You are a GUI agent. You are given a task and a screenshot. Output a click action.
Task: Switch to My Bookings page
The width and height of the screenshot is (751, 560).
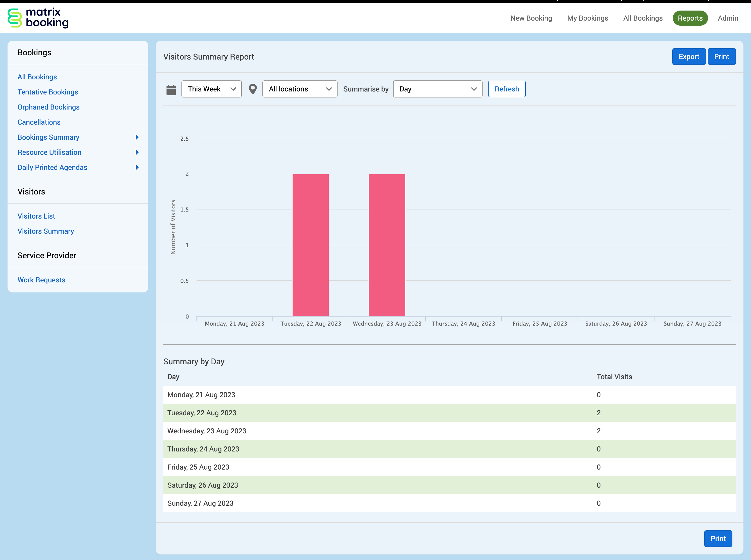pyautogui.click(x=588, y=18)
